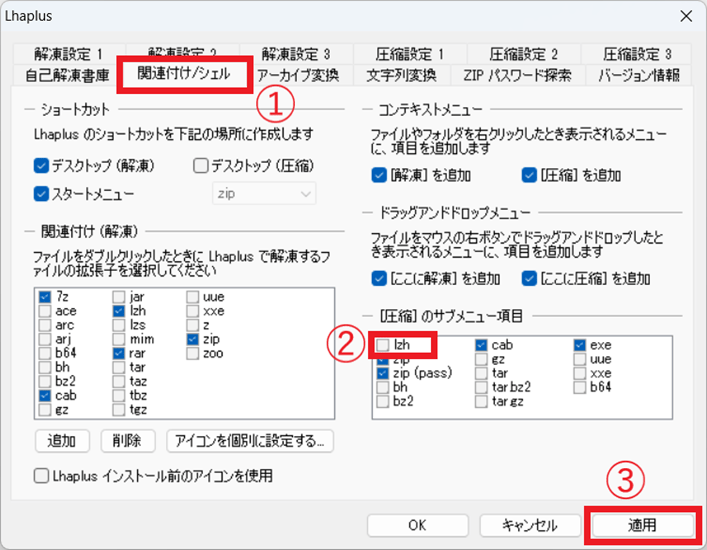Click the 削除 button
This screenshot has height=550, width=707.
click(128, 441)
